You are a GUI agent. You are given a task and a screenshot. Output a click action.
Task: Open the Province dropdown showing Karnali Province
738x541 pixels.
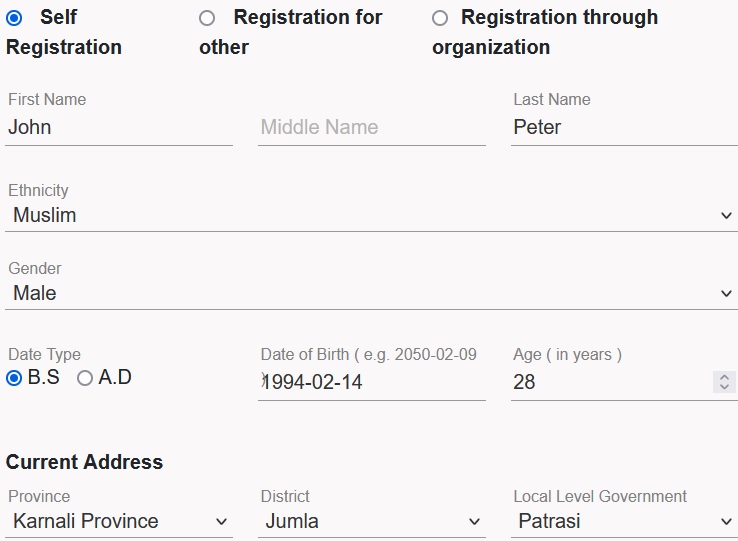118,521
